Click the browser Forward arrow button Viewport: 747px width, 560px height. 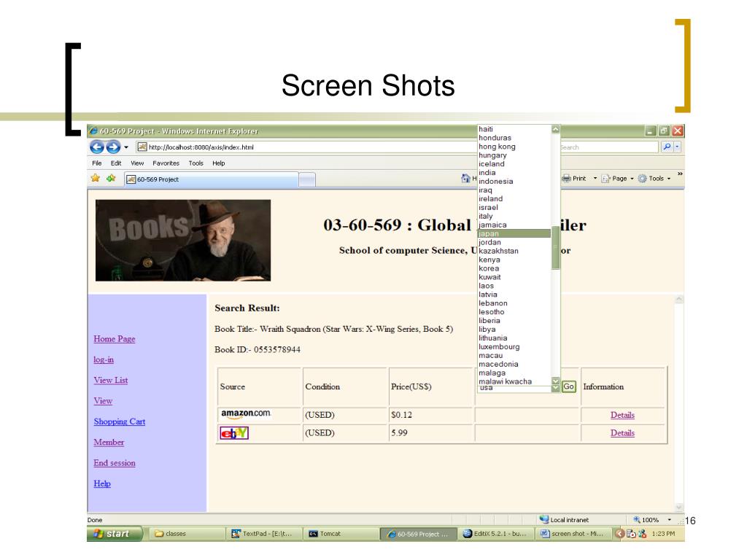pos(113,147)
